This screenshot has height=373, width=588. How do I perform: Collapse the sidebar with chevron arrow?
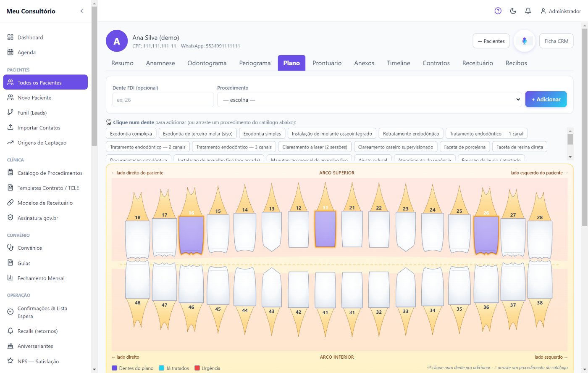[x=81, y=11]
